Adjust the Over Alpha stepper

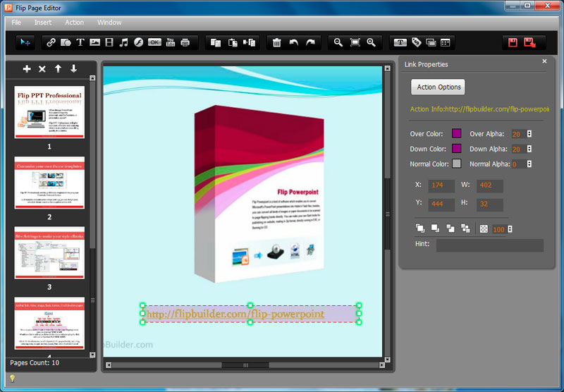click(x=529, y=134)
